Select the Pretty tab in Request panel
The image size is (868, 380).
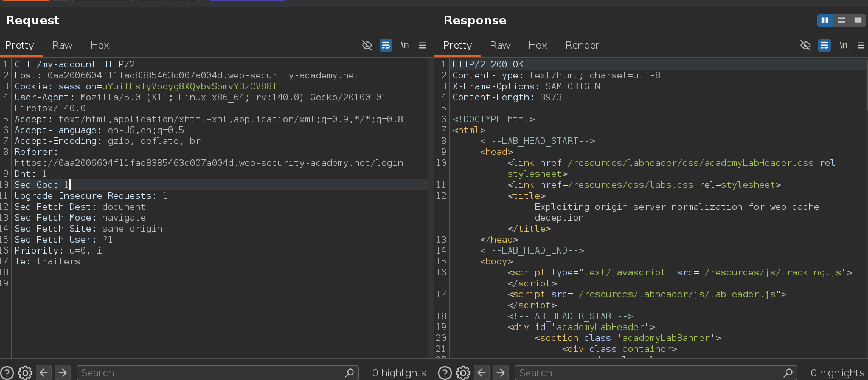click(x=19, y=45)
